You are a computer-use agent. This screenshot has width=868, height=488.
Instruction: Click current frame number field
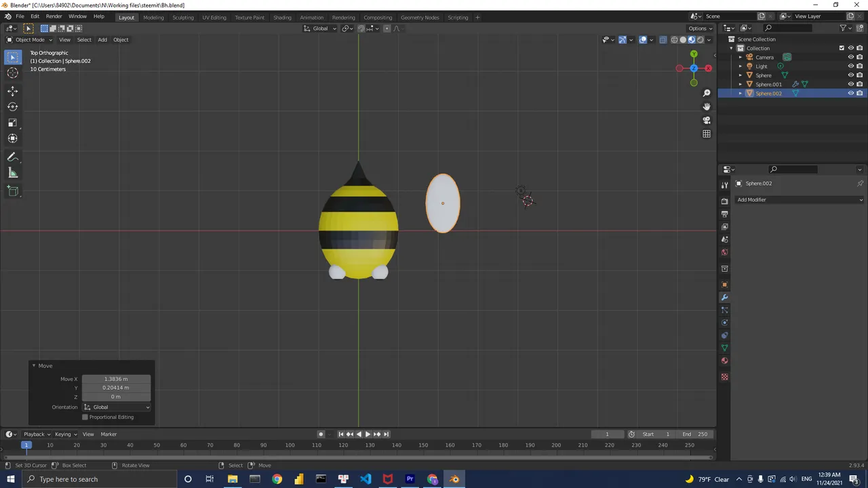(x=607, y=434)
